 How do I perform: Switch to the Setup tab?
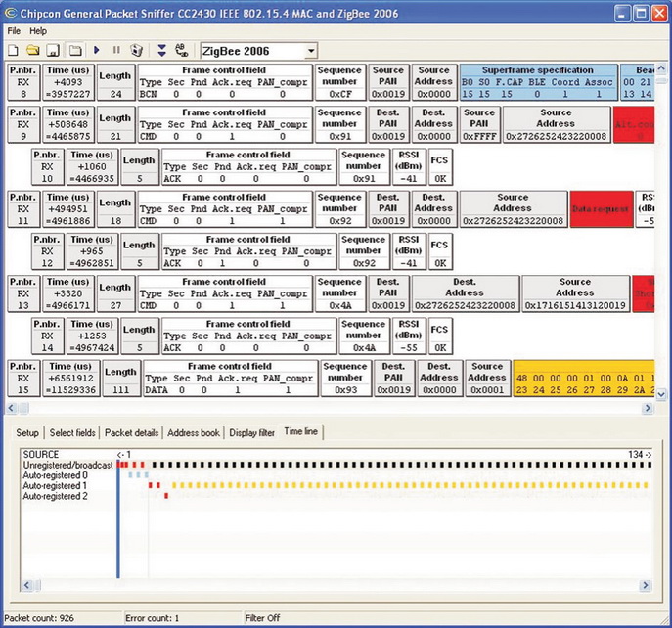coord(26,432)
